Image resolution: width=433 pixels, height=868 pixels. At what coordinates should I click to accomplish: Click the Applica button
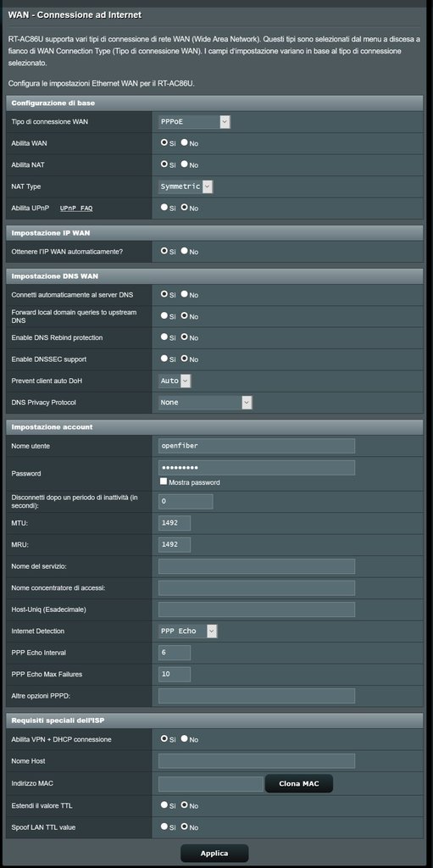point(214,853)
